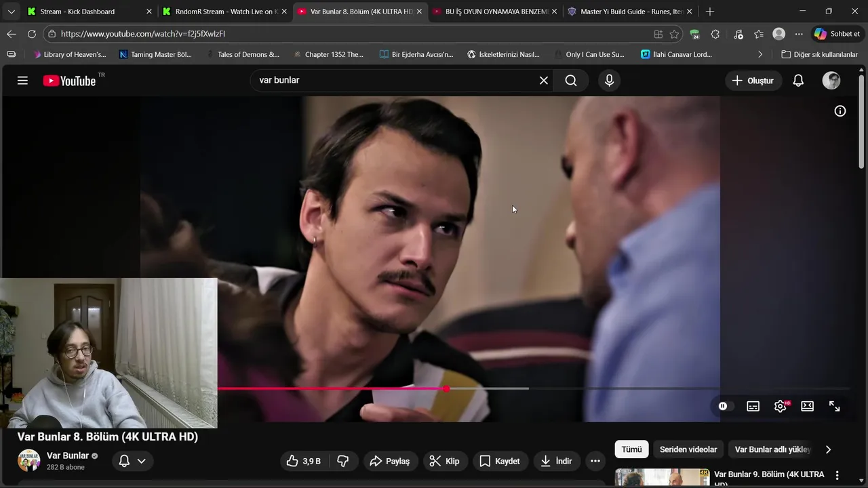This screenshot has width=868, height=488.
Task: Open options for Var Bunlar 9. Bölüm
Action: [837, 475]
